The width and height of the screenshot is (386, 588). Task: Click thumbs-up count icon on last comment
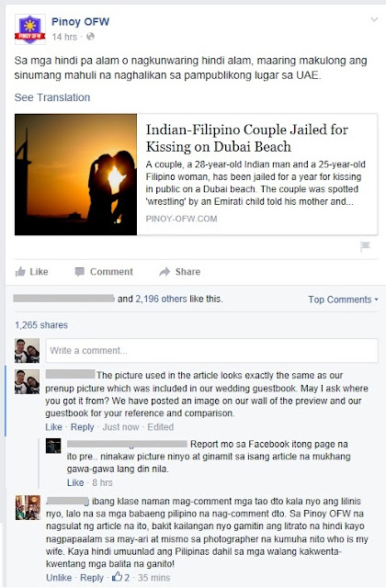(x=117, y=576)
